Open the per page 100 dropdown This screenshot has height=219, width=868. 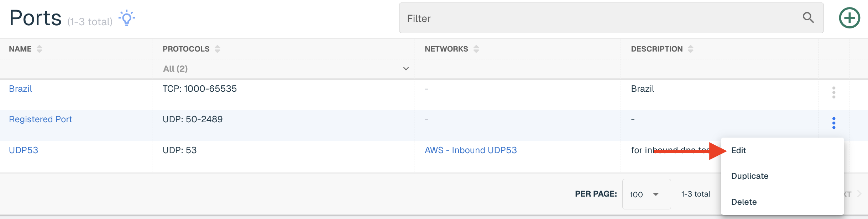[647, 194]
